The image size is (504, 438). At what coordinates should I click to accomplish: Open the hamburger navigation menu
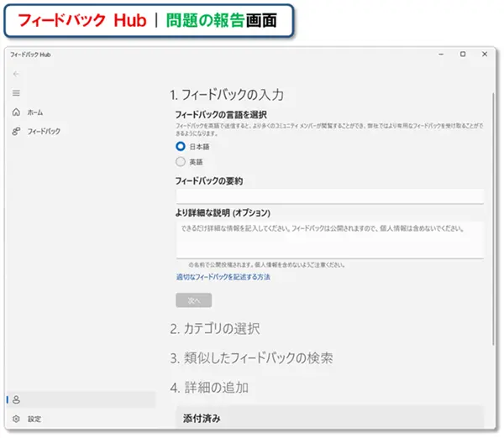coord(16,92)
